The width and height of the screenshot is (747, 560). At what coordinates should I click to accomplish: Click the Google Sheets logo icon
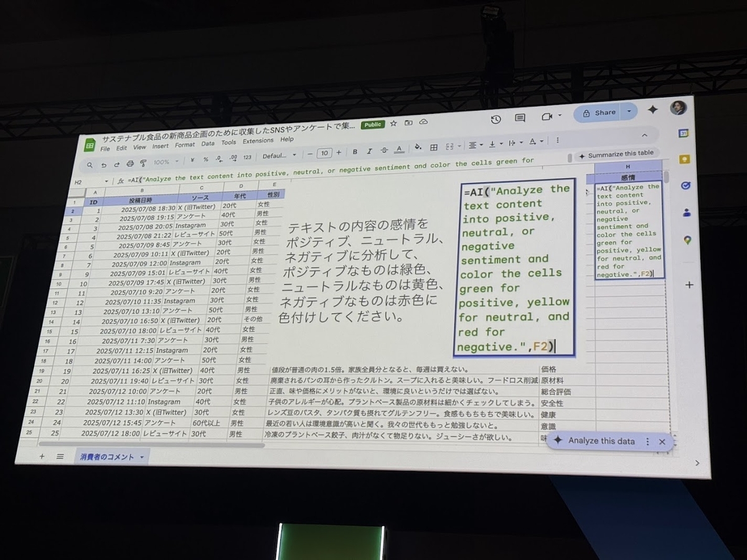click(89, 145)
